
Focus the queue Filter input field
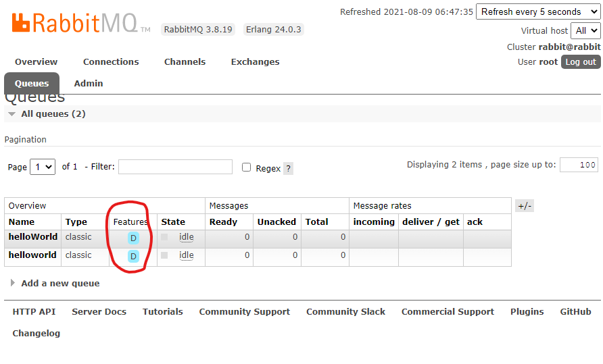pos(175,167)
